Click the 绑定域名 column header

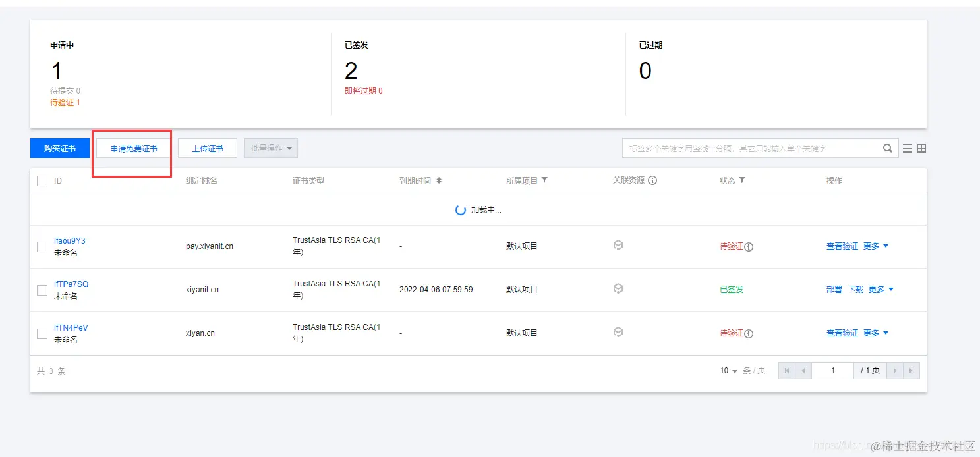(202, 180)
